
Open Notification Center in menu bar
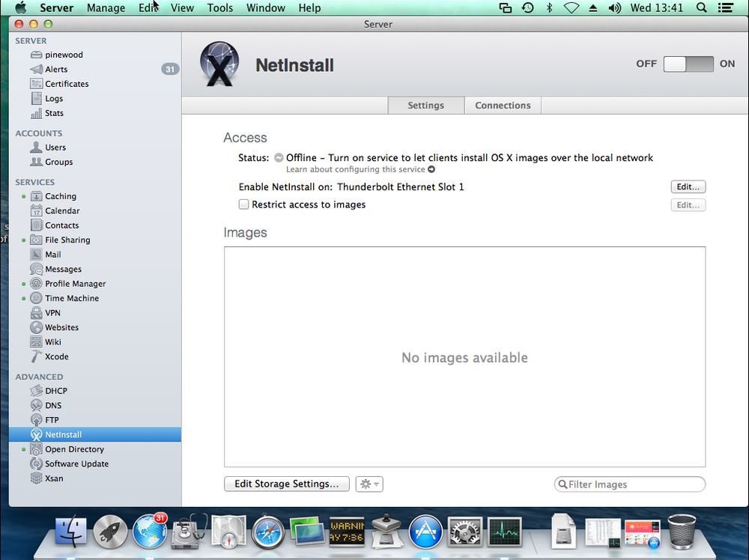click(x=726, y=7)
